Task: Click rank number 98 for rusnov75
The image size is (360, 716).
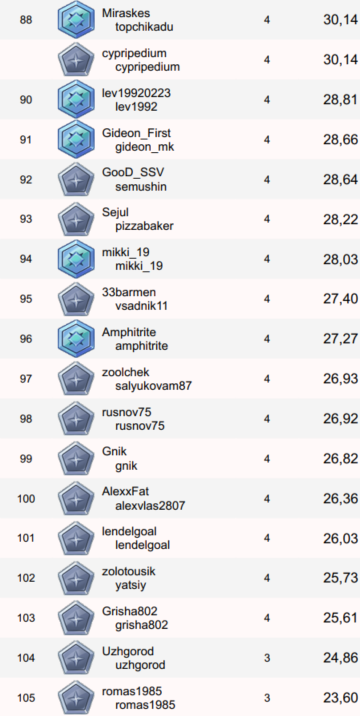Action: 26,419
